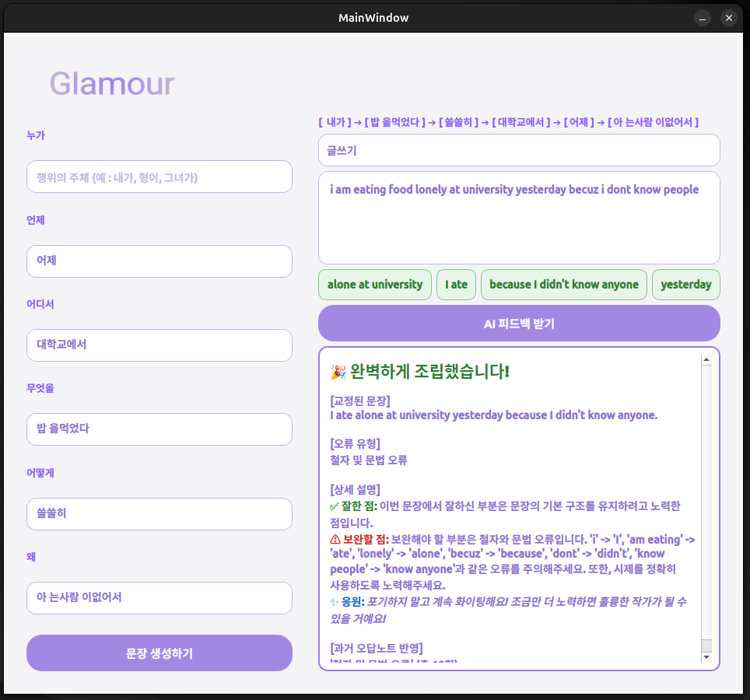This screenshot has height=700, width=750.
Task: Click the feedback panel scroll-up arrow
Action: point(706,359)
